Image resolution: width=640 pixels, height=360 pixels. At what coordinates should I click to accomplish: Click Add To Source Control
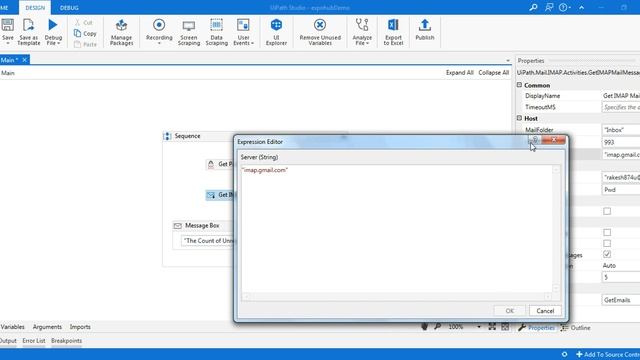[608, 354]
